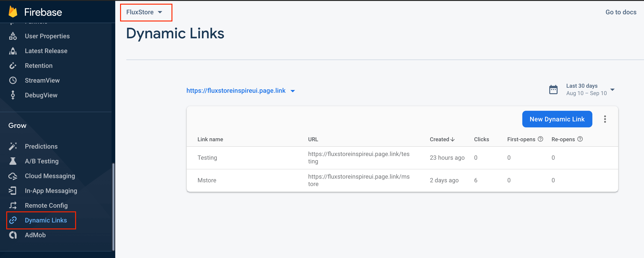The height and width of the screenshot is (258, 644).
Task: Click the Re-opens help icon
Action: click(580, 139)
